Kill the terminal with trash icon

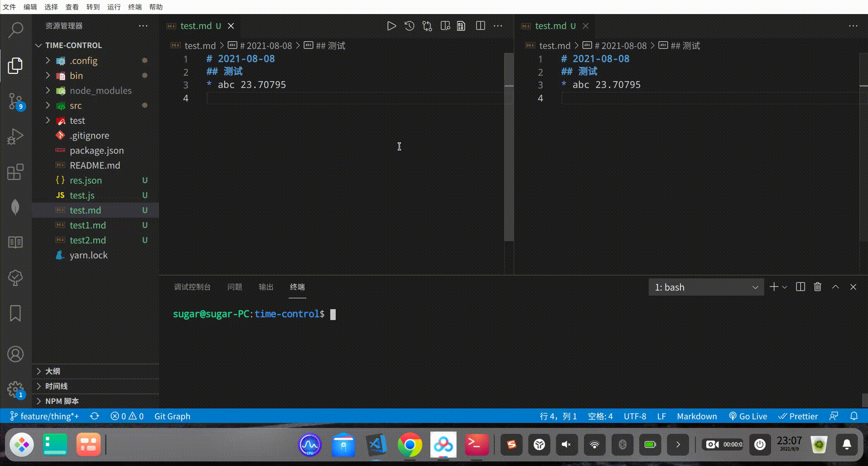click(x=818, y=287)
